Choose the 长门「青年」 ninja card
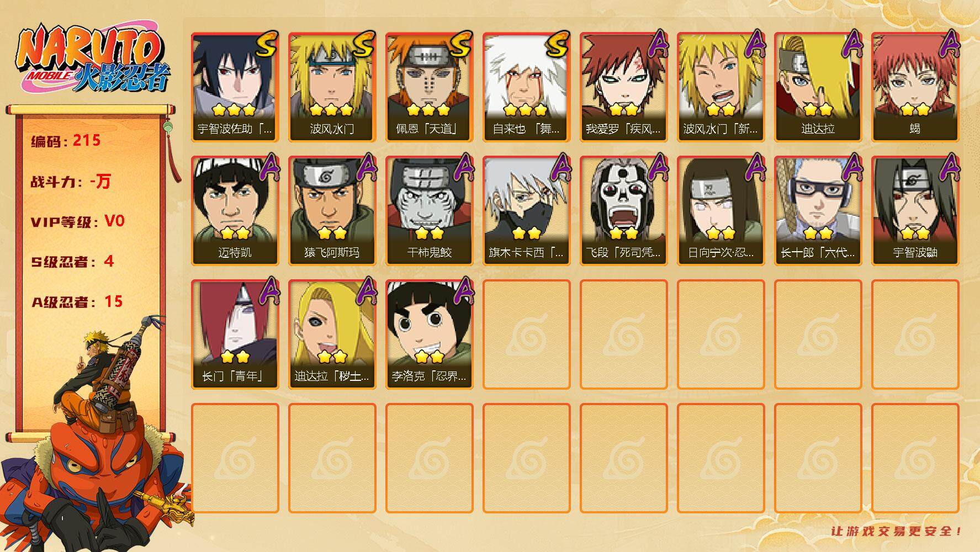The image size is (980, 552). pyautogui.click(x=235, y=335)
